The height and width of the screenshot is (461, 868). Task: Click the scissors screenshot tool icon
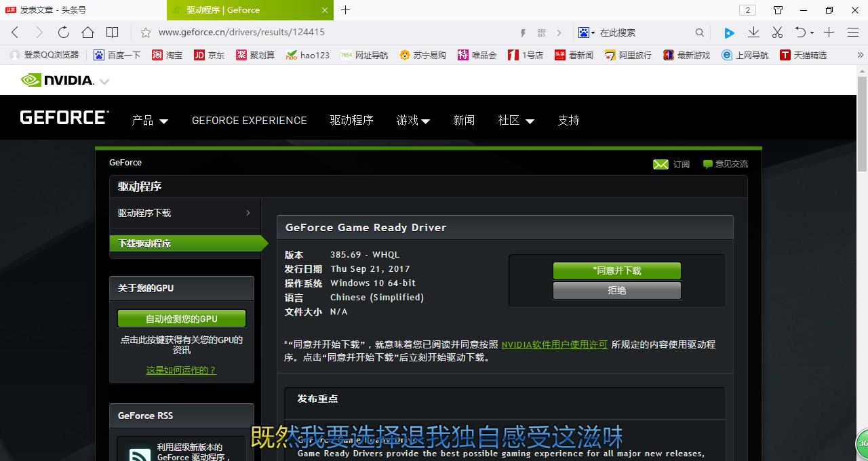coord(777,33)
